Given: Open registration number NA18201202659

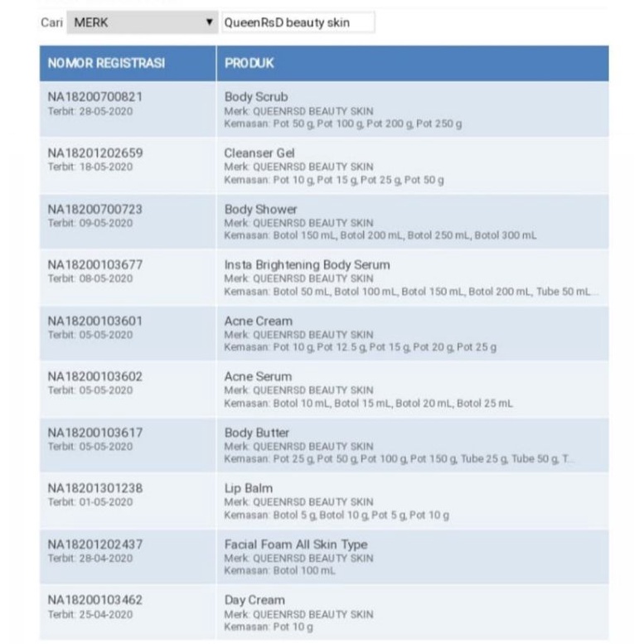Looking at the screenshot, I should pos(95,153).
